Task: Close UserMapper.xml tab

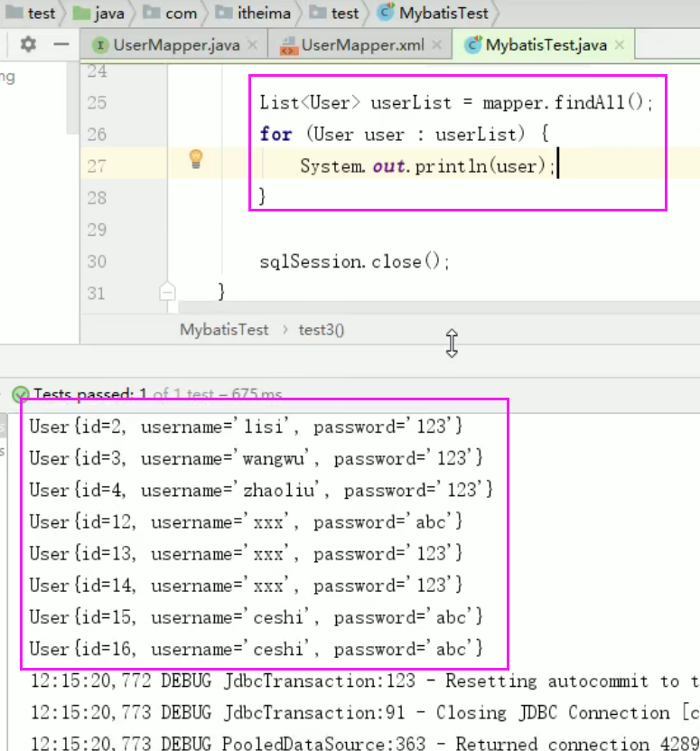Action: point(436,45)
